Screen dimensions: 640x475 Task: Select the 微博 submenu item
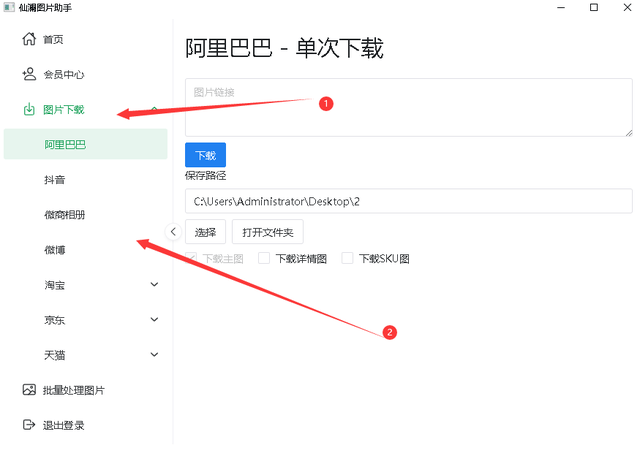pyautogui.click(x=85, y=250)
